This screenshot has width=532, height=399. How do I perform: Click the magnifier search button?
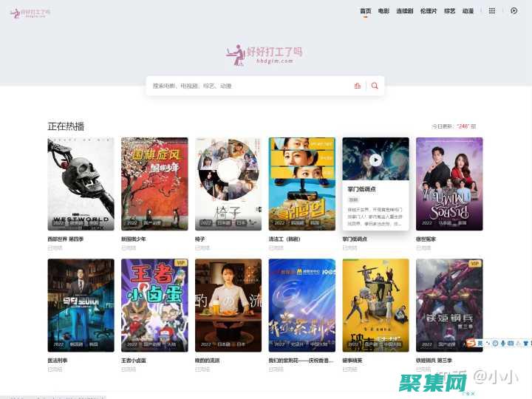(x=375, y=86)
